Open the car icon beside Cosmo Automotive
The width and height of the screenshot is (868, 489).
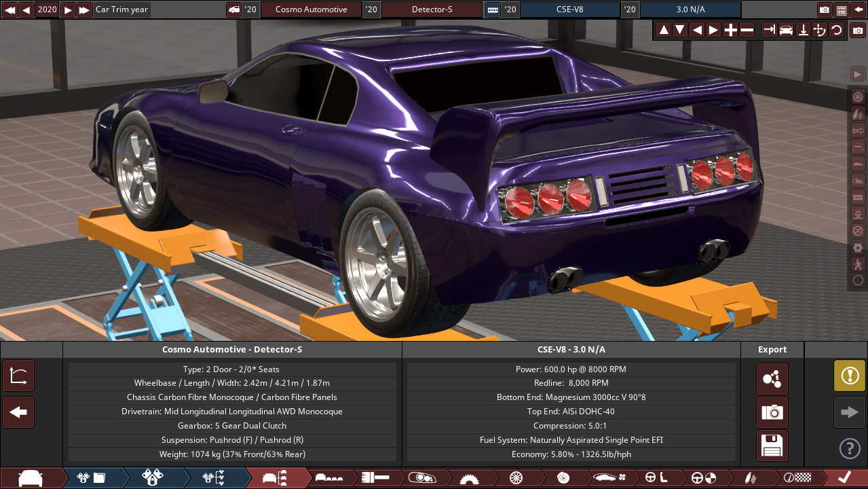[x=233, y=10]
